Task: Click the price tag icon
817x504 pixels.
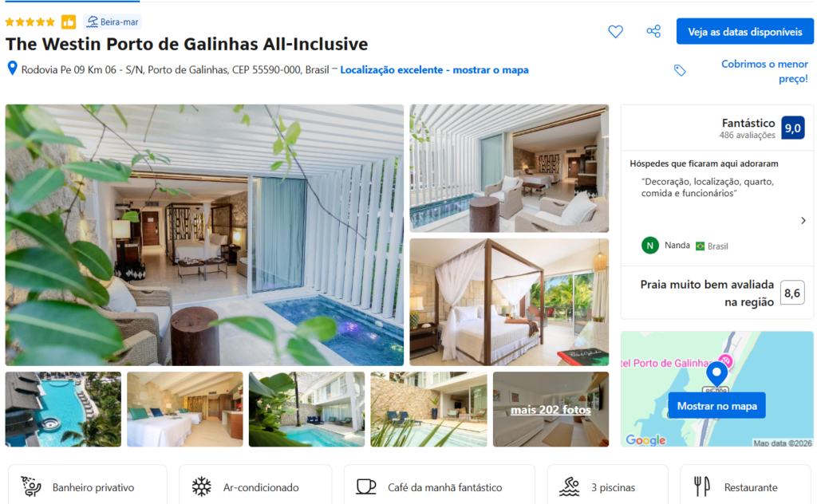Action: [x=680, y=70]
